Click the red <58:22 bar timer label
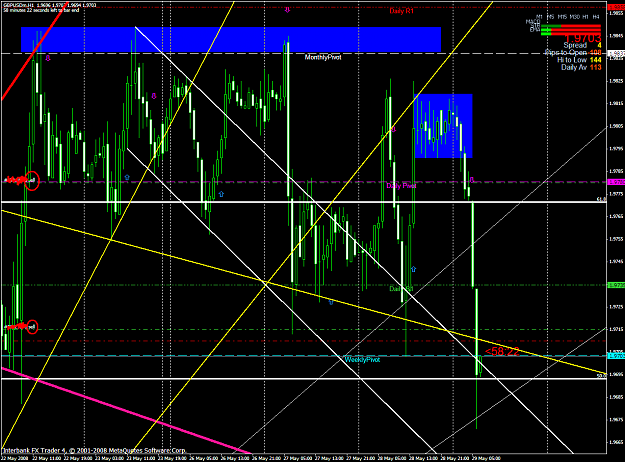This screenshot has width=625, height=462. [502, 352]
